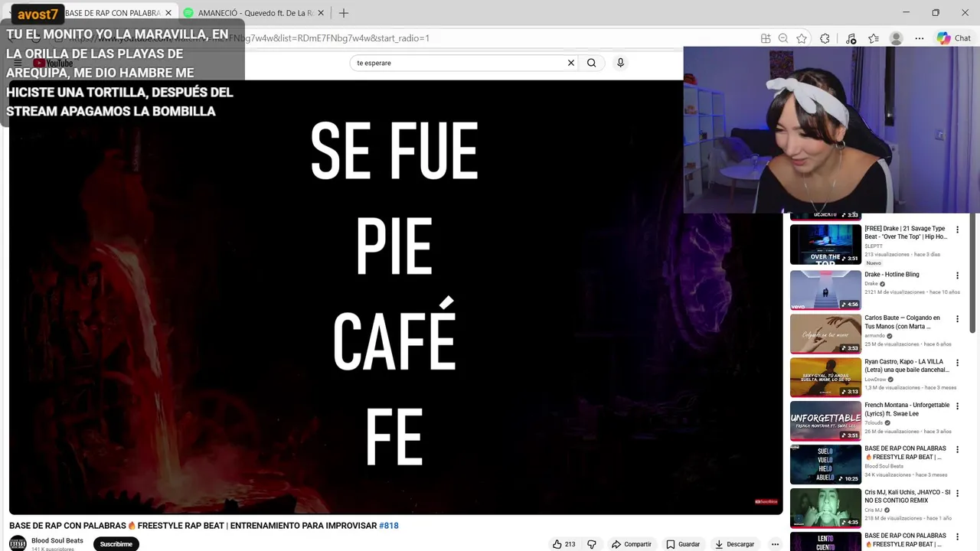Open options for Ryan Castro LA VILLA video
The width and height of the screenshot is (980, 551).
click(957, 363)
